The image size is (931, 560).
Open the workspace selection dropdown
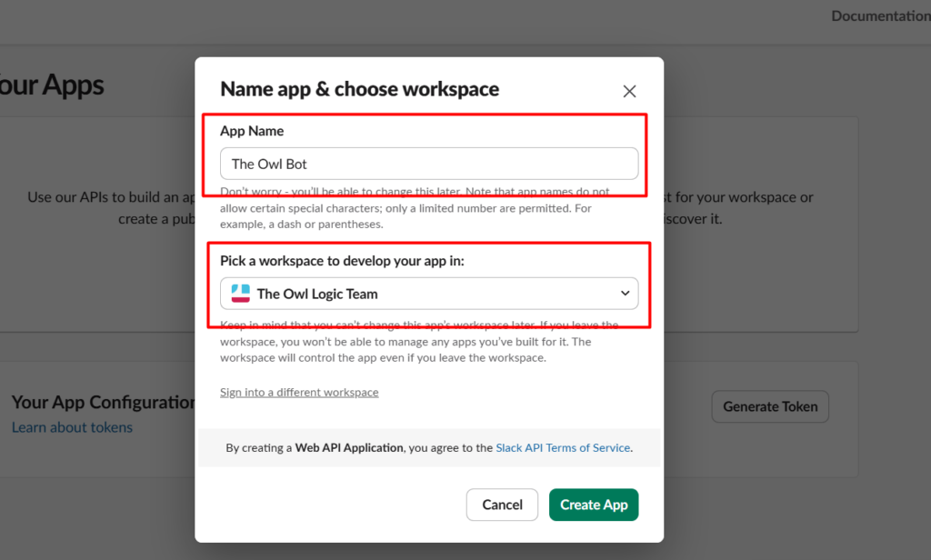tap(428, 293)
